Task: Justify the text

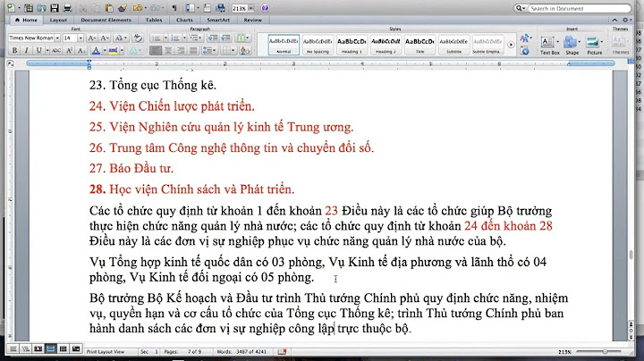Action: (x=193, y=50)
